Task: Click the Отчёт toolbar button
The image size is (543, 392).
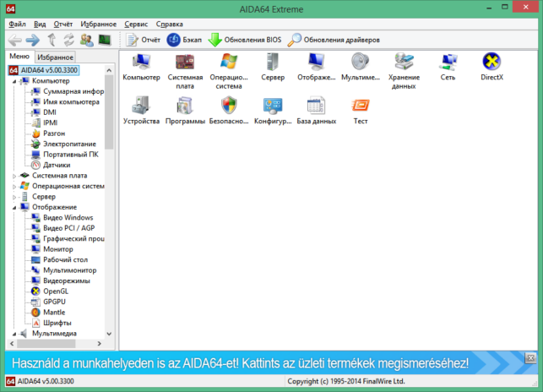Action: 143,41
